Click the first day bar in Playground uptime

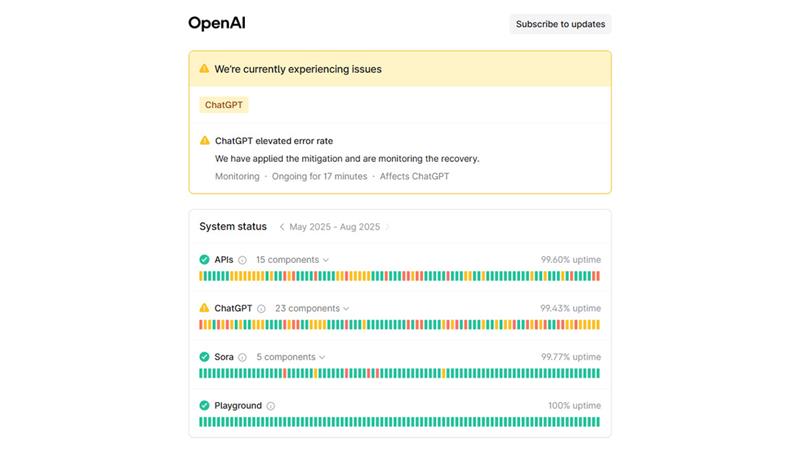point(202,422)
